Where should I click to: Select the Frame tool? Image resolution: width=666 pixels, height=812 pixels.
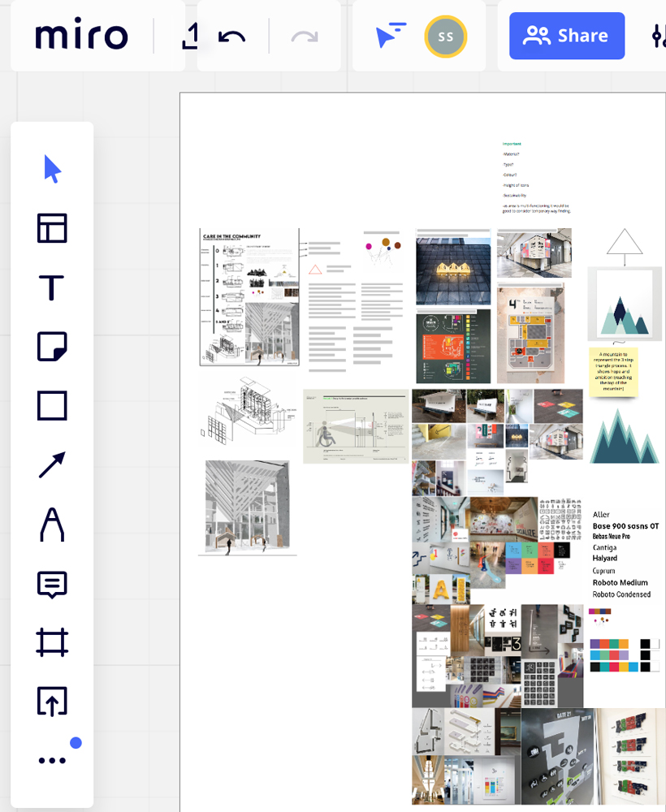(x=52, y=642)
